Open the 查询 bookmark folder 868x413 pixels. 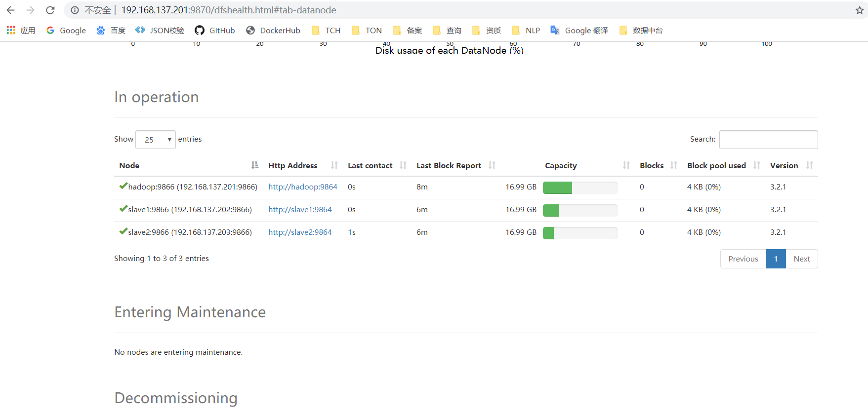click(447, 30)
